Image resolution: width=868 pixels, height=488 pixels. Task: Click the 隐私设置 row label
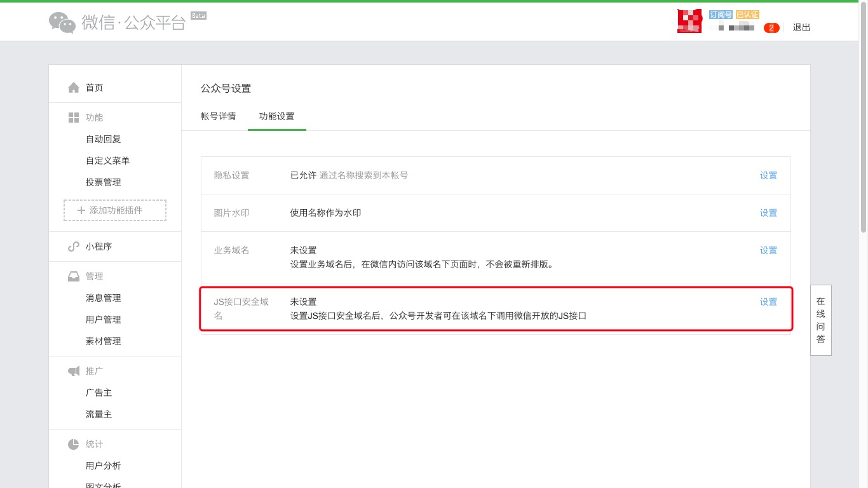(x=232, y=175)
